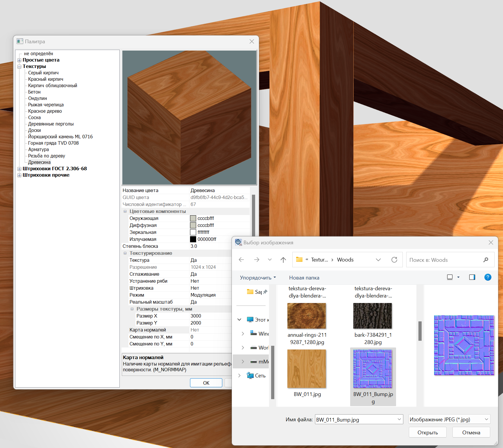Select Красное дерево texture in tree
The width and height of the screenshot is (503, 448).
click(x=45, y=111)
